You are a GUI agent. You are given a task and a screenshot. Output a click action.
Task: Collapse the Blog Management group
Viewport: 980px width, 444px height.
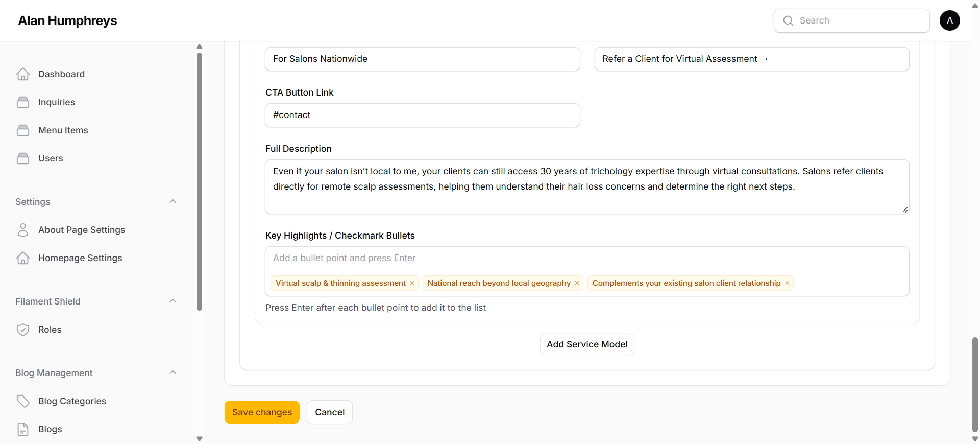coord(173,372)
